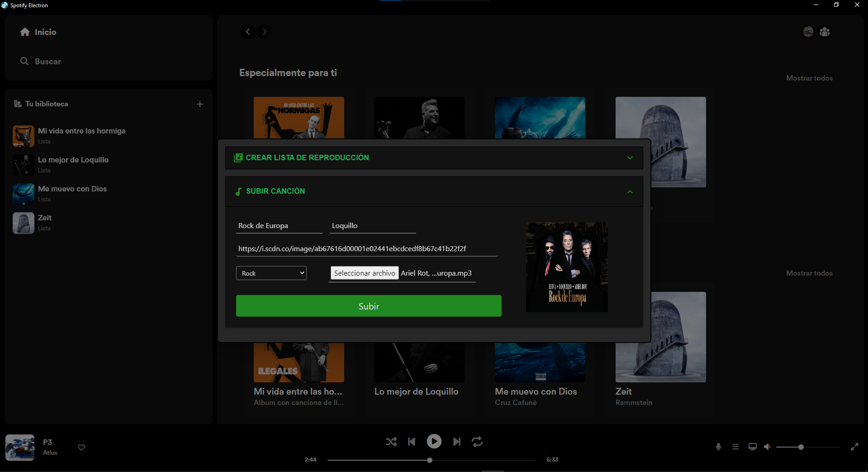Open the Rock genre dropdown
This screenshot has width=868, height=472.
pos(271,273)
